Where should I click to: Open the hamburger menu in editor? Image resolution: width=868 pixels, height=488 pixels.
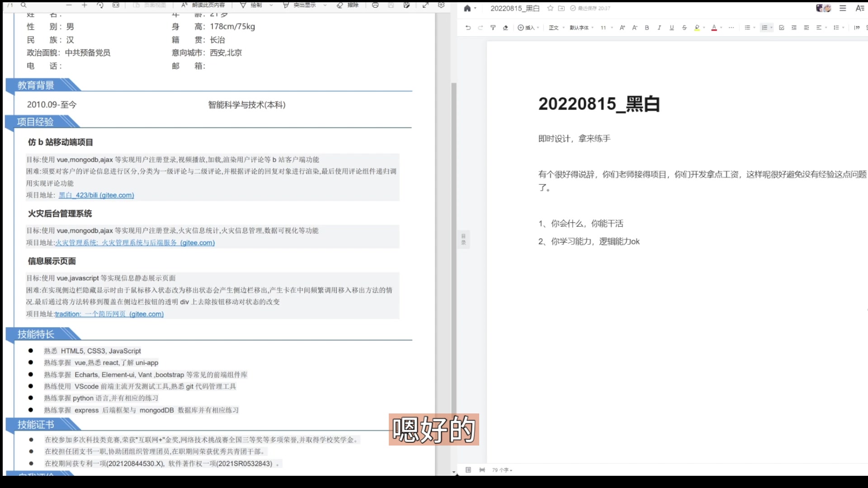843,8
